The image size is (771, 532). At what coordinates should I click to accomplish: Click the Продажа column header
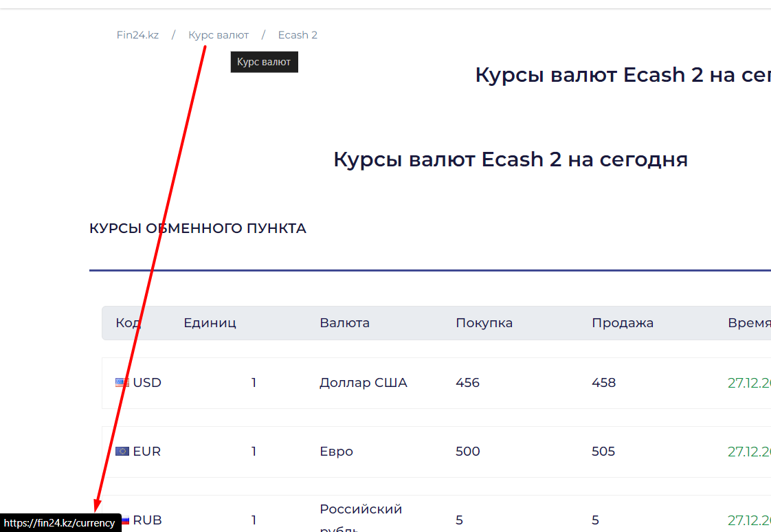click(623, 323)
